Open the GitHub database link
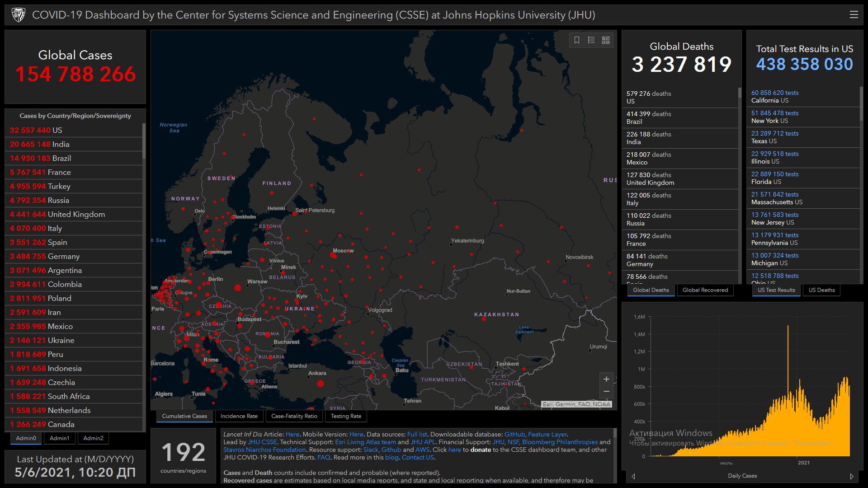Image resolution: width=868 pixels, height=488 pixels. point(514,434)
